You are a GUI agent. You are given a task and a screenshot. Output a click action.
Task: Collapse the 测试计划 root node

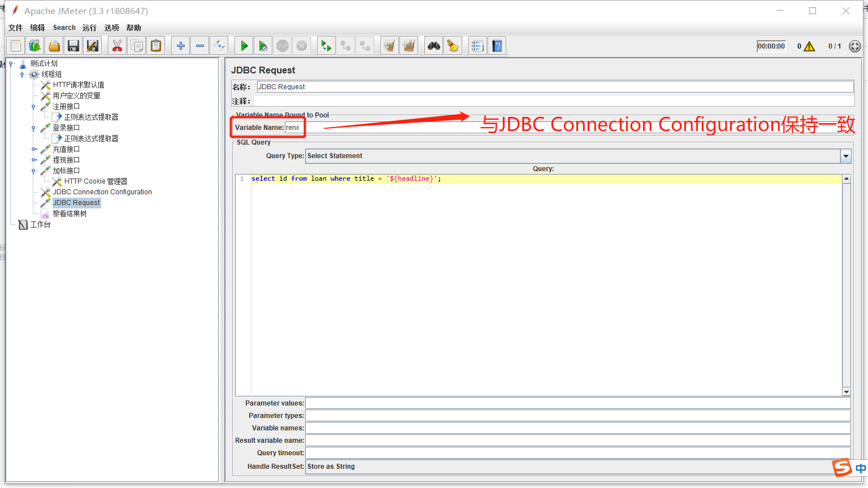click(11, 64)
